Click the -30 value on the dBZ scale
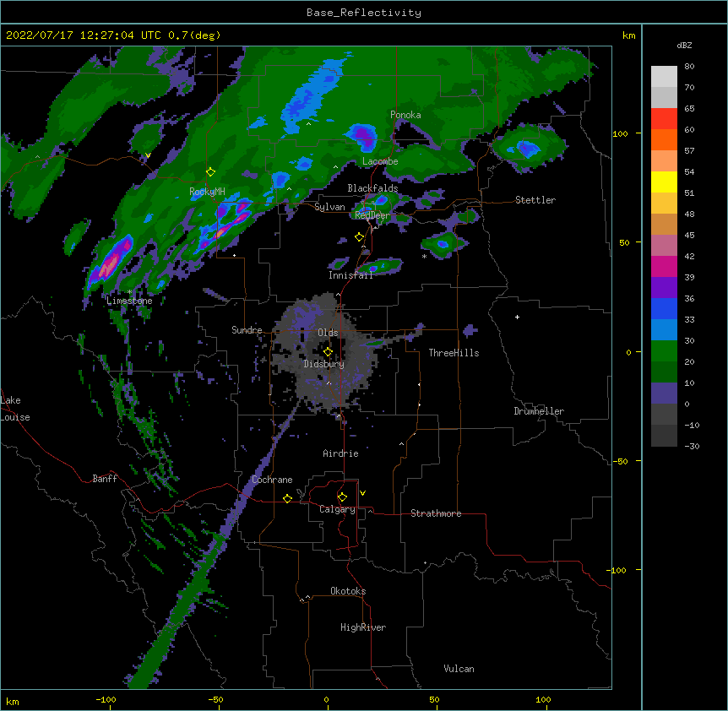728x711 pixels. pyautogui.click(x=692, y=447)
